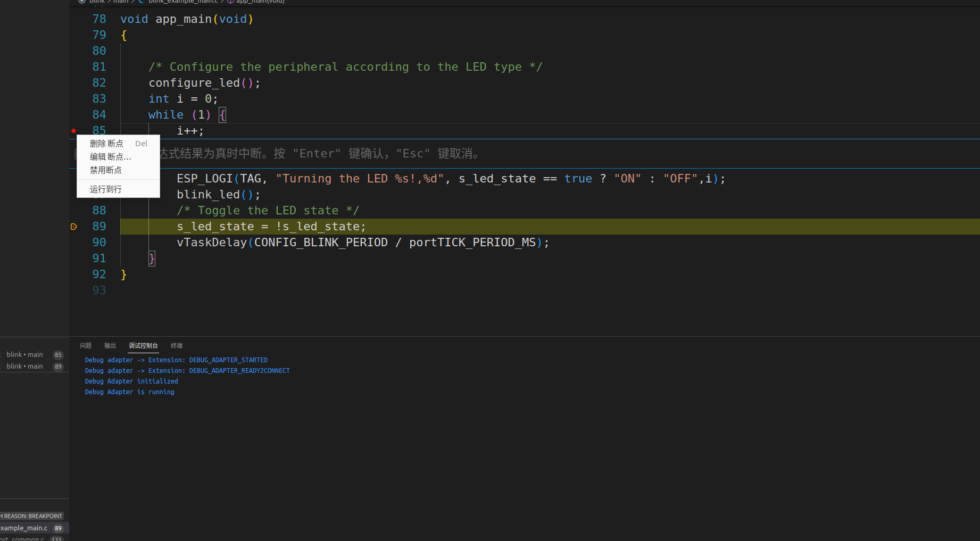
Task: Switch to the 输出 panel tab
Action: (x=110, y=346)
